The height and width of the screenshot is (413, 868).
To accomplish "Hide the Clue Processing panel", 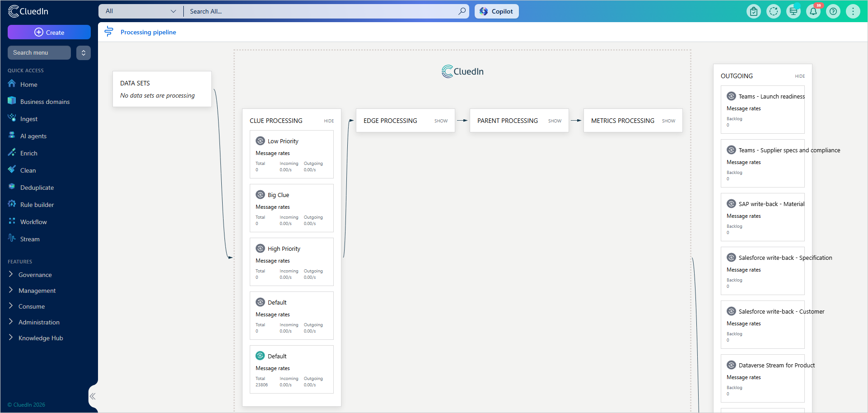I will point(329,121).
